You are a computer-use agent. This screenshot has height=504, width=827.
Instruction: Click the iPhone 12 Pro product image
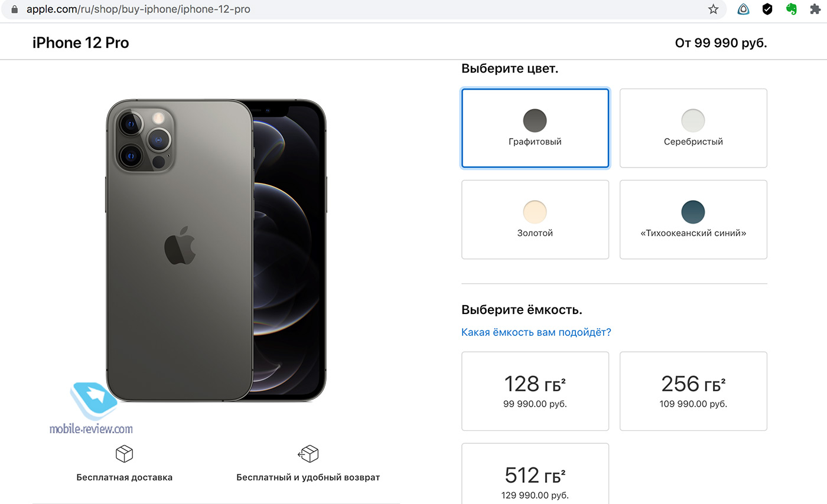click(x=216, y=251)
